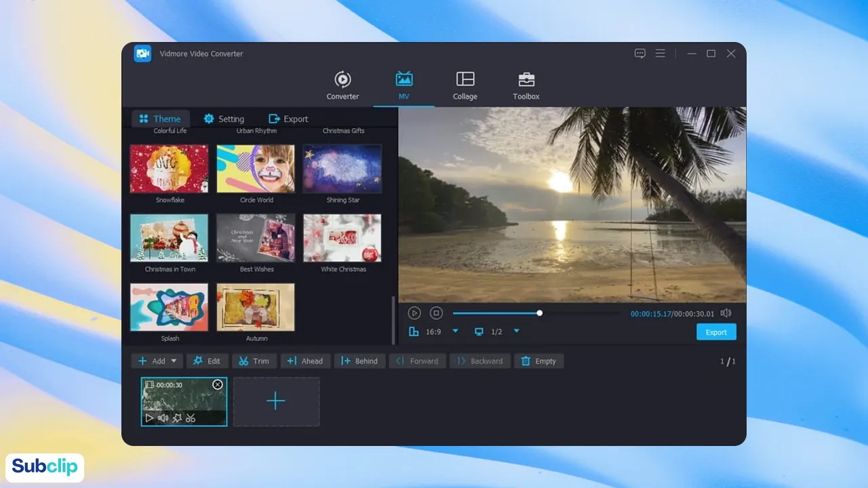868x488 pixels.
Task: Click the feedback chat icon in title bar
Action: click(x=640, y=54)
